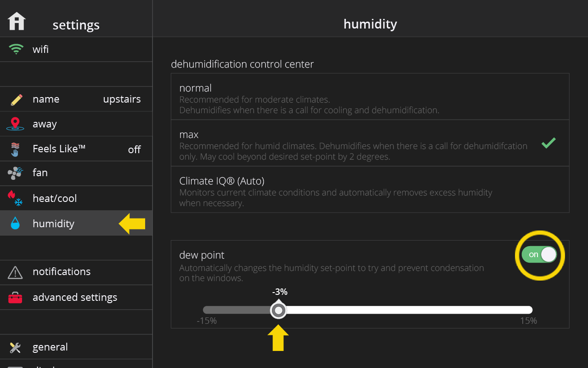
Task: Open the wifi signal icon
Action: (16, 49)
